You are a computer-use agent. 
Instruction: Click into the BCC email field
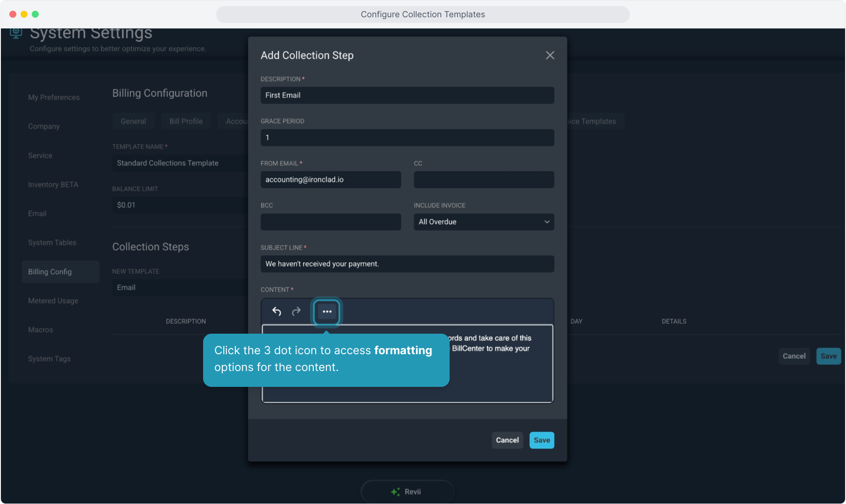(331, 222)
